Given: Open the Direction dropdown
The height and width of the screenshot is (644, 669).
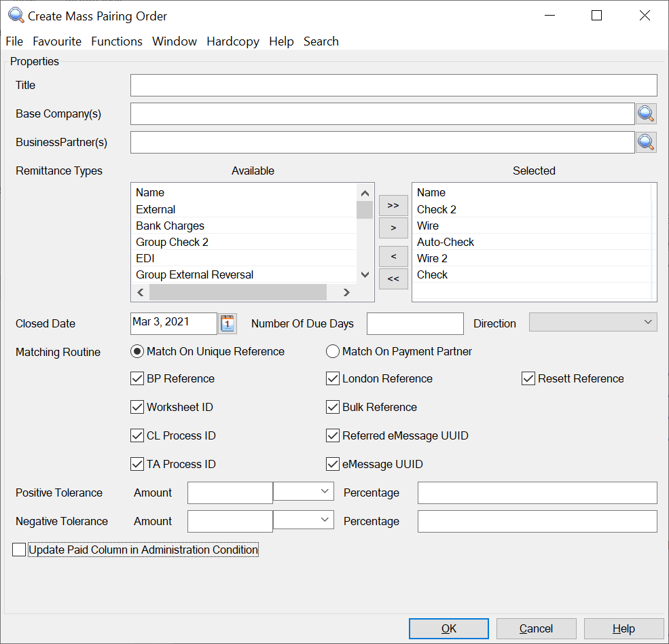Looking at the screenshot, I should point(592,323).
